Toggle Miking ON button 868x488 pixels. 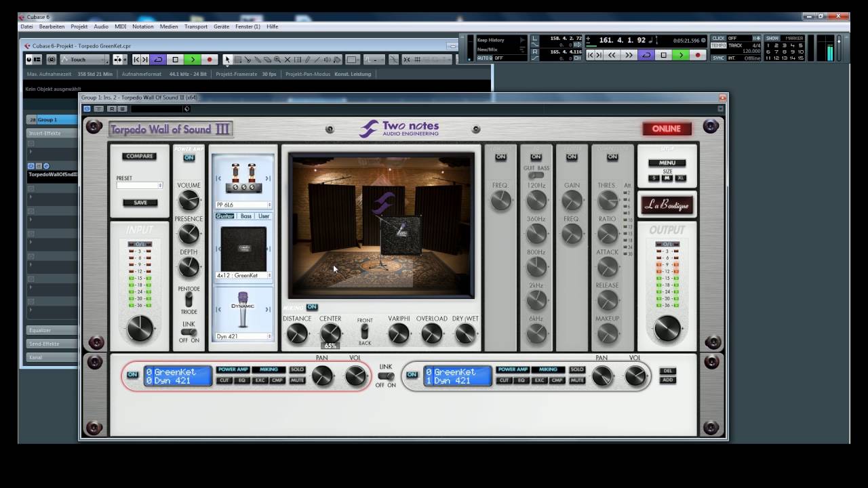point(311,307)
